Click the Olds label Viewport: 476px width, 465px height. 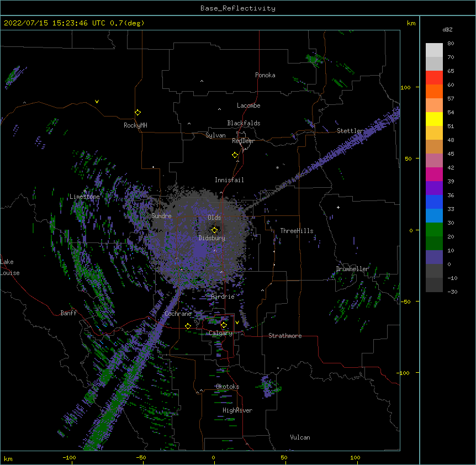[x=214, y=218]
